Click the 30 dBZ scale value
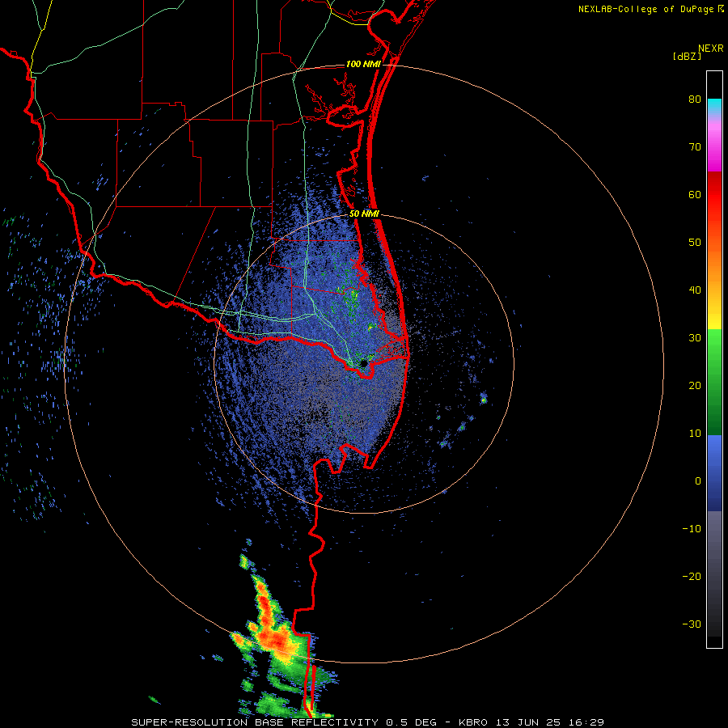The width and height of the screenshot is (728, 728). coord(695,338)
